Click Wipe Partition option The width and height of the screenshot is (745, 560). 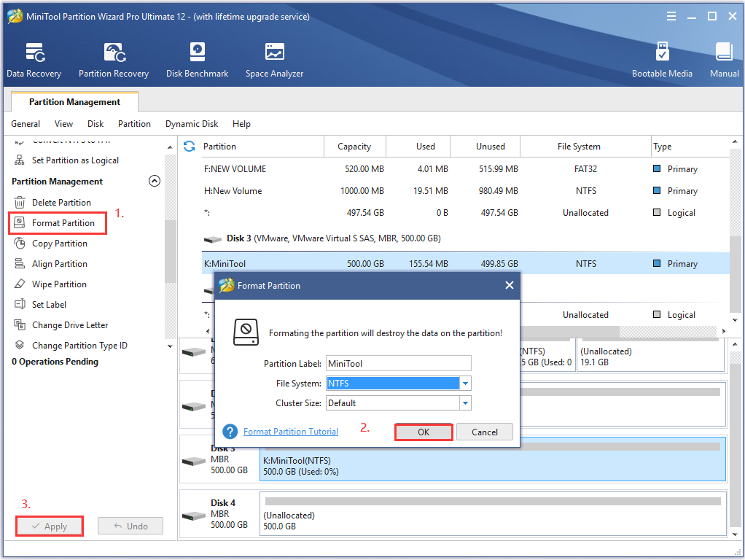(59, 284)
